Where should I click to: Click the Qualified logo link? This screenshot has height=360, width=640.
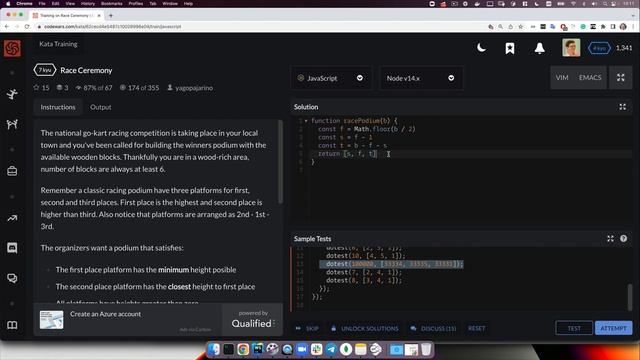pyautogui.click(x=252, y=323)
